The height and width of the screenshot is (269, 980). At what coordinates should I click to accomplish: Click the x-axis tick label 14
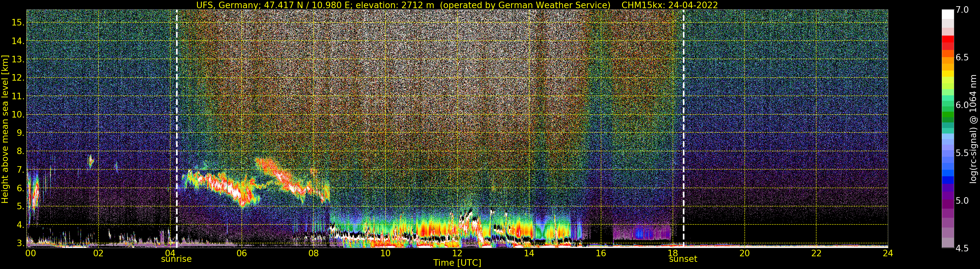click(529, 253)
